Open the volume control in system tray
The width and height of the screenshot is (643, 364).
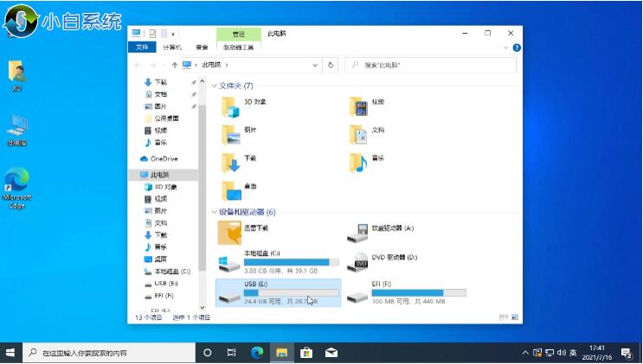click(562, 353)
